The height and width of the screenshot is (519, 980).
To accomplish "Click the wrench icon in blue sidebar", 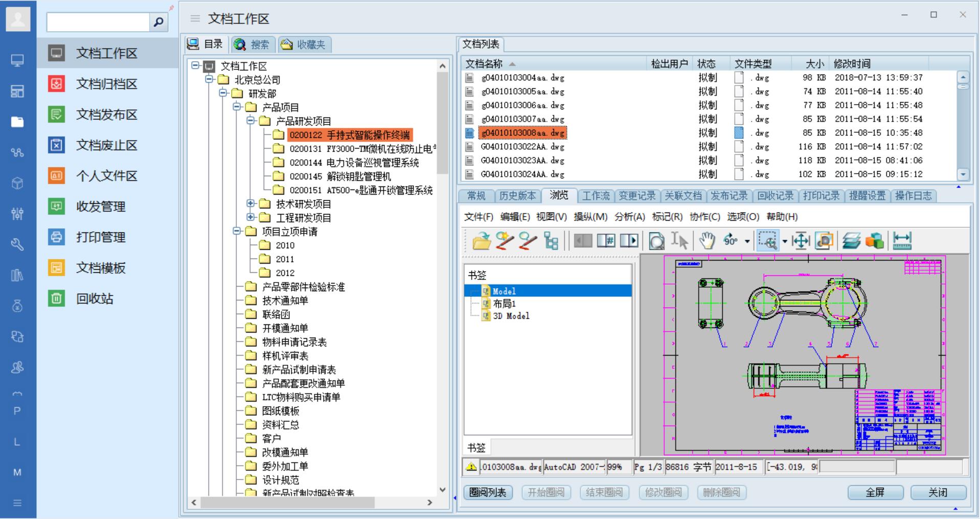I will point(17,245).
